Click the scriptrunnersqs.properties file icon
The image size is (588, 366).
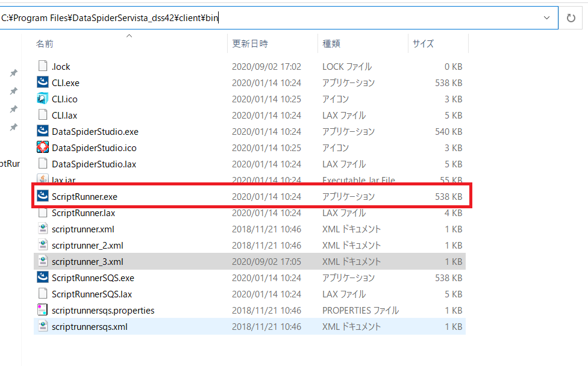point(43,310)
